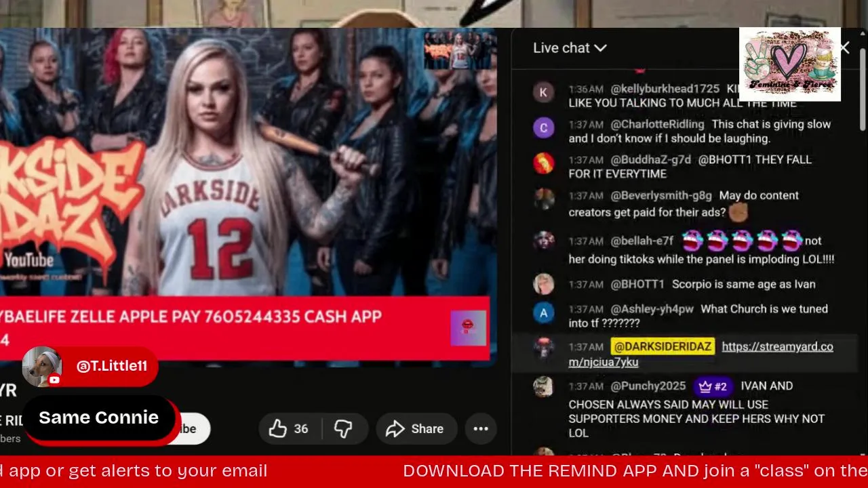Click kellyburkhead1725's K avatar
868x488 pixels.
543,92
